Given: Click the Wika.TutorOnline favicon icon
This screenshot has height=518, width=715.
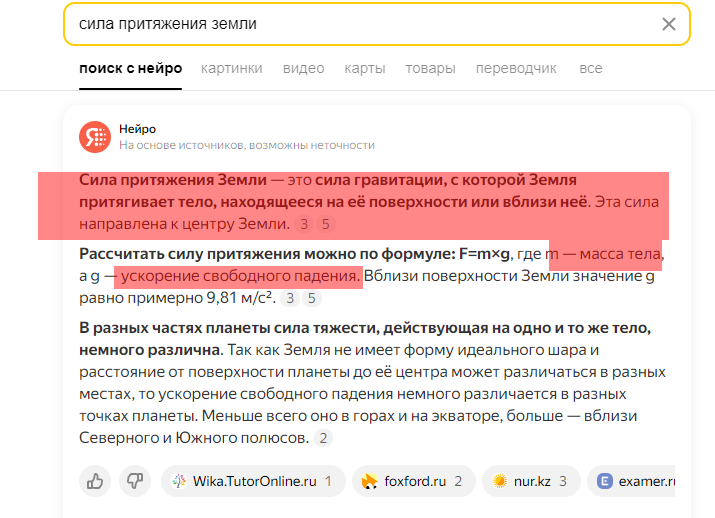Looking at the screenshot, I should [179, 481].
